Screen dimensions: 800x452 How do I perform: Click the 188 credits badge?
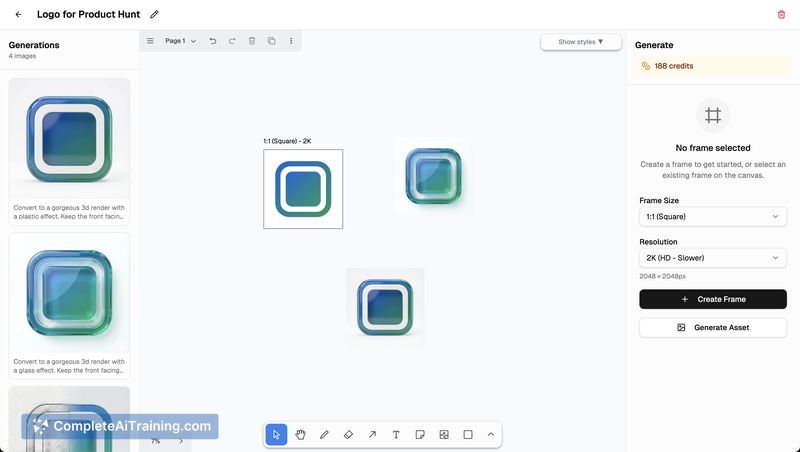(x=713, y=66)
